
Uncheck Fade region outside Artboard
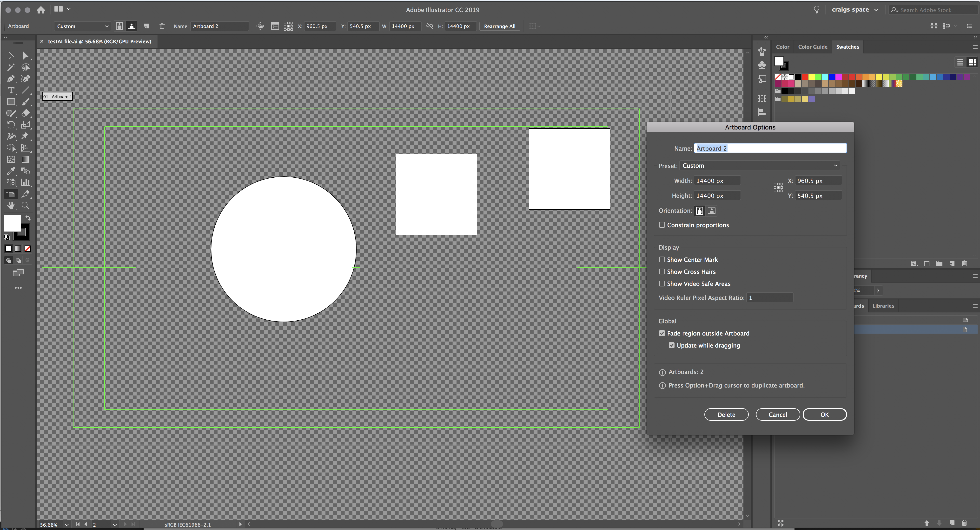662,333
